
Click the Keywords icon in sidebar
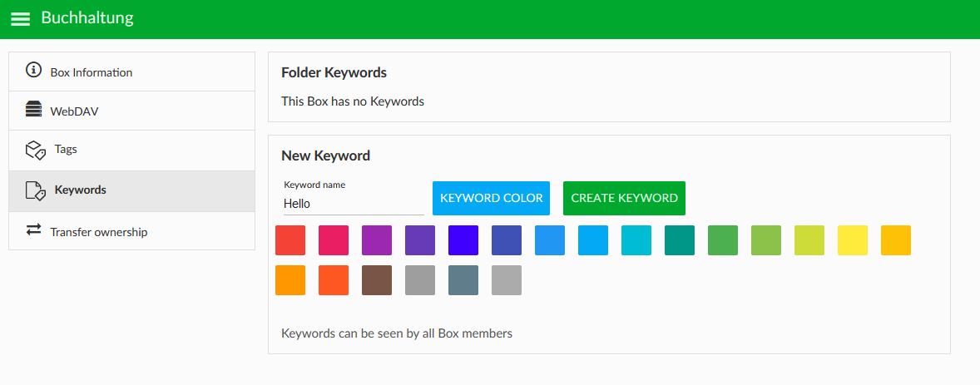[35, 190]
